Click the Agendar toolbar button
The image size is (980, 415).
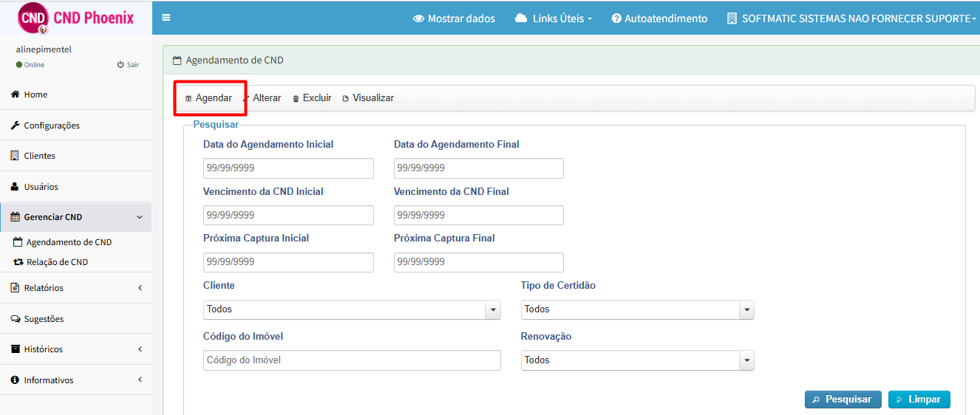[x=208, y=98]
